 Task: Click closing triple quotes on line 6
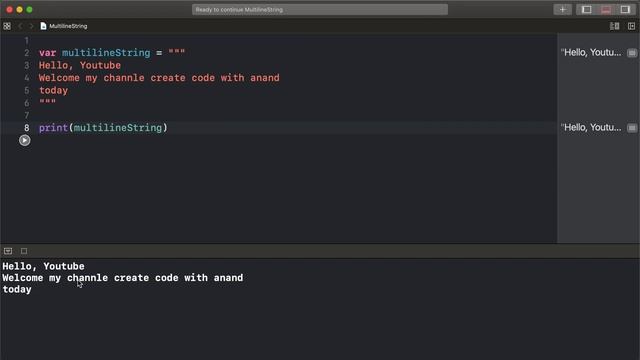tap(47, 102)
